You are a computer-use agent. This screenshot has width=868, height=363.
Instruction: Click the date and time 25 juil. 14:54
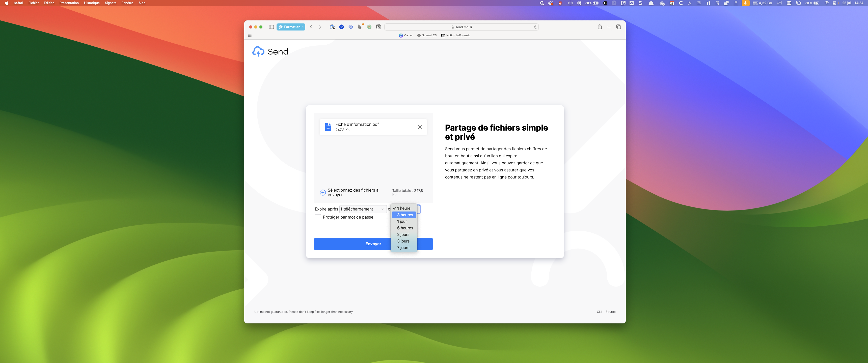(x=853, y=3)
